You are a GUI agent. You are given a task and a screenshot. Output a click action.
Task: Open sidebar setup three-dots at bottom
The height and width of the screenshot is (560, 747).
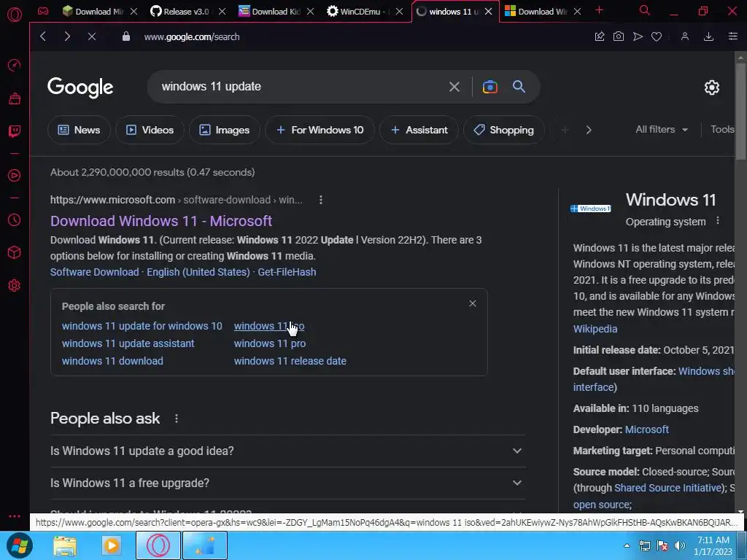click(x=15, y=516)
